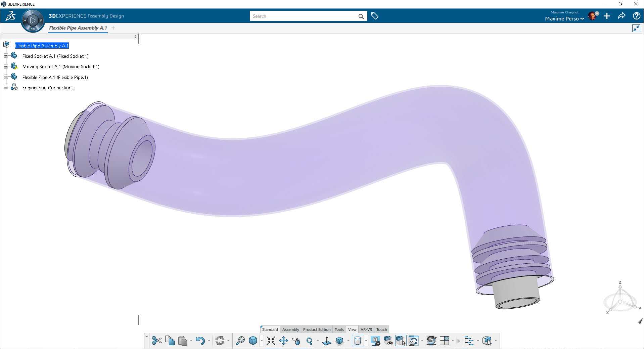Screen dimensions: 644x349
Task: Open dropdown arrow next to Update icon
Action: (228, 341)
